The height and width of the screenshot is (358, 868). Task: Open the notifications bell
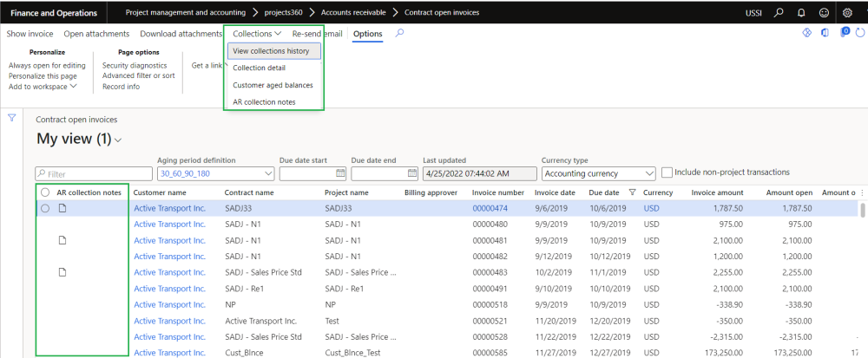(x=800, y=13)
